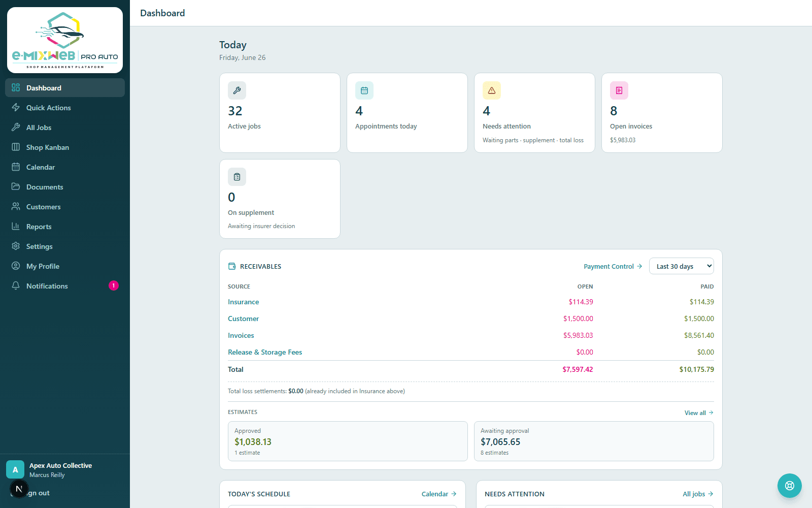812x508 pixels.
Task: Click the Total loss settlements $0.00 text
Action: [265, 391]
